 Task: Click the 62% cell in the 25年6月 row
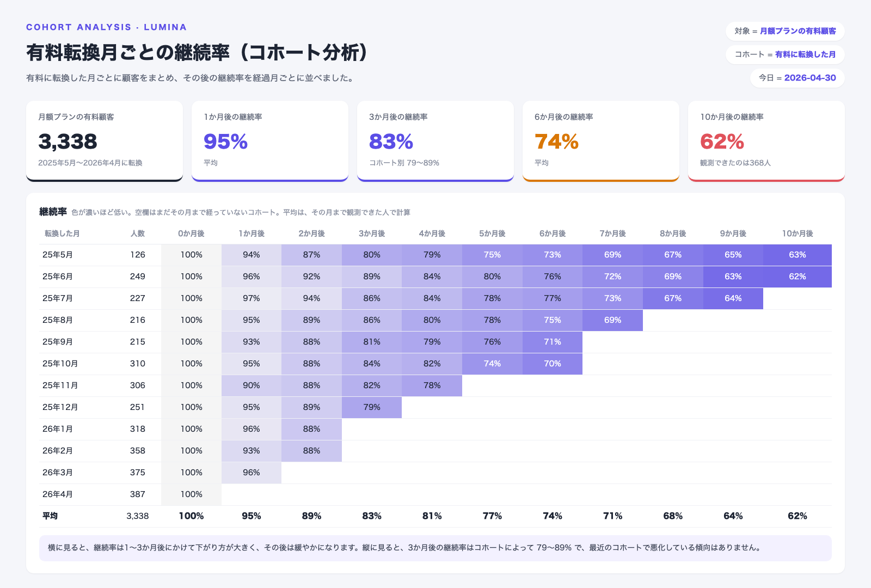798,277
